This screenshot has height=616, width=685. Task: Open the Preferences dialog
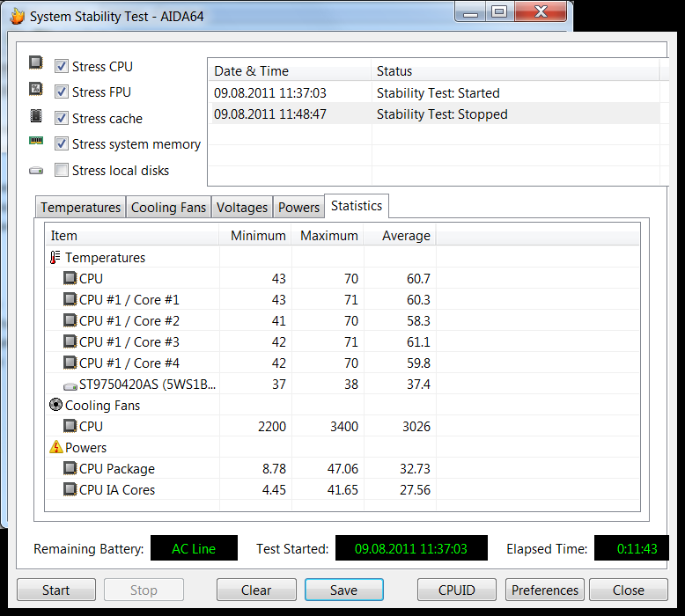coord(545,590)
